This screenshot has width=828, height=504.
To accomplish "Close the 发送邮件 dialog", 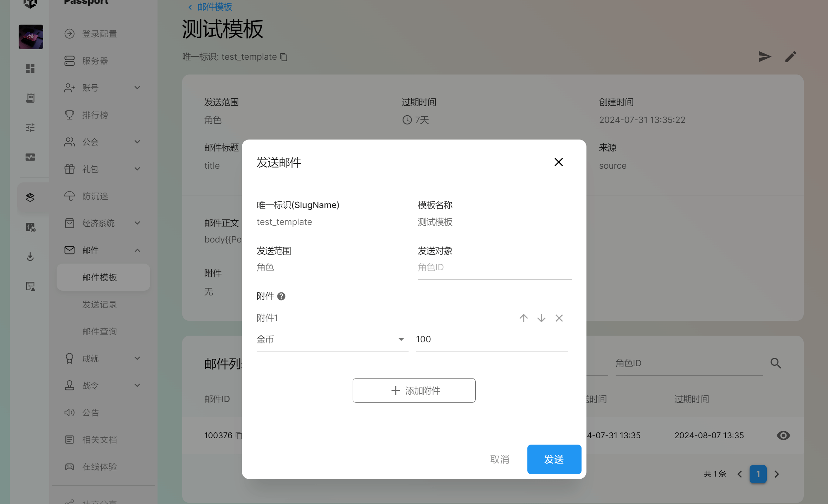I will pos(558,162).
